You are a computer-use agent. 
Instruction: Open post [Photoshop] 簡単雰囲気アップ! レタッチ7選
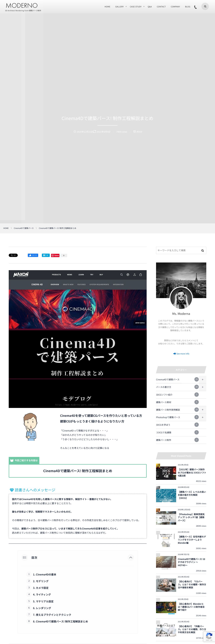(191, 517)
